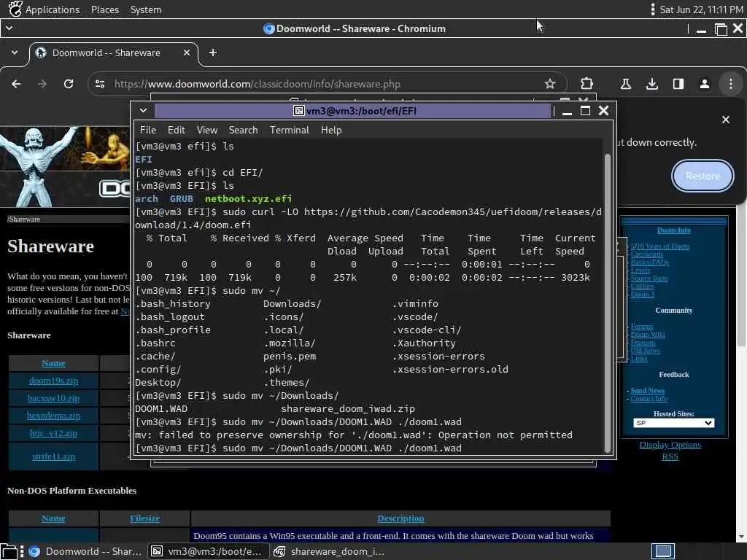Open the hexndemo.zip link
Image resolution: width=747 pixels, height=560 pixels.
pos(53,416)
